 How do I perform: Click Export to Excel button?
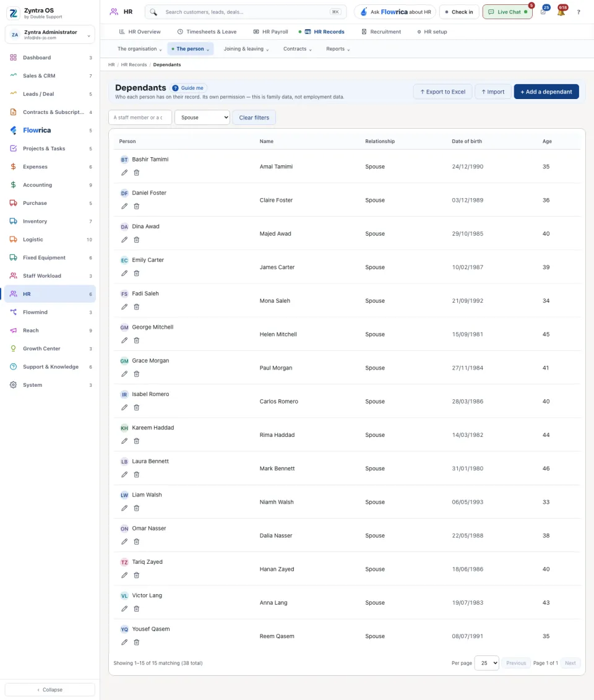[x=442, y=92]
